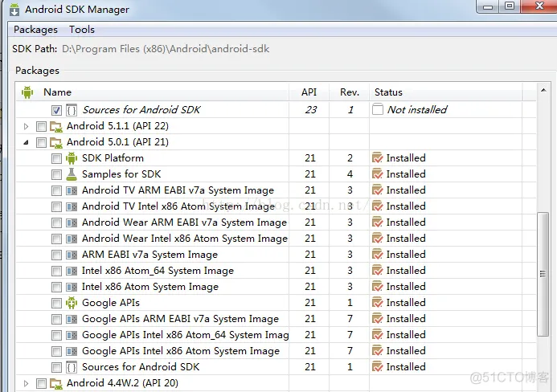Click the API 23 Sources braces icon
The width and height of the screenshot is (557, 392).
pos(72,110)
